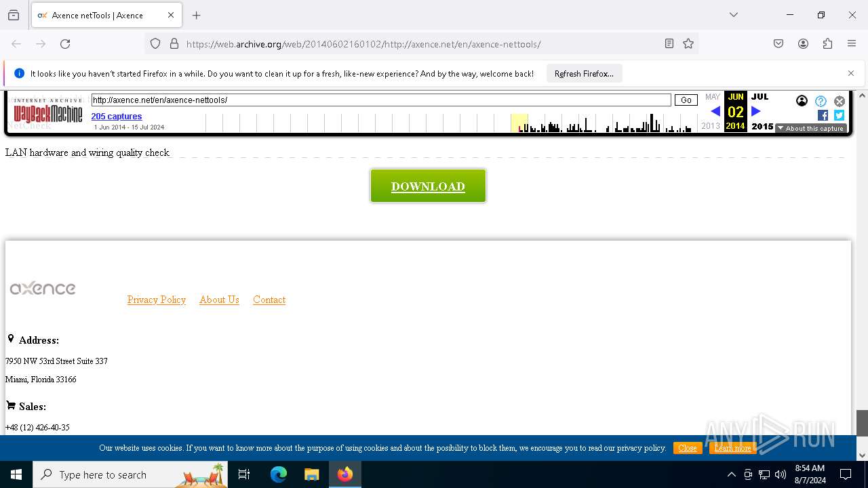
Task: Launch Microsoft Edge from taskbar
Action: click(x=279, y=474)
